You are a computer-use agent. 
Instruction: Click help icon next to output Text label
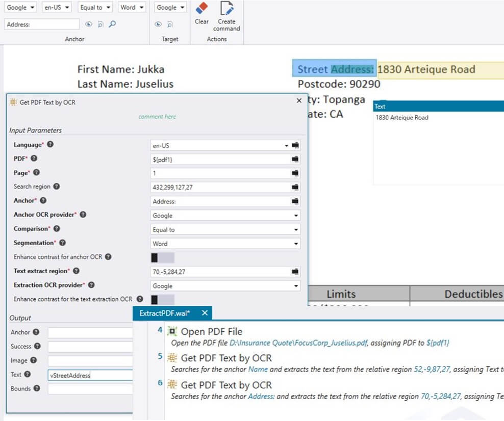(28, 374)
